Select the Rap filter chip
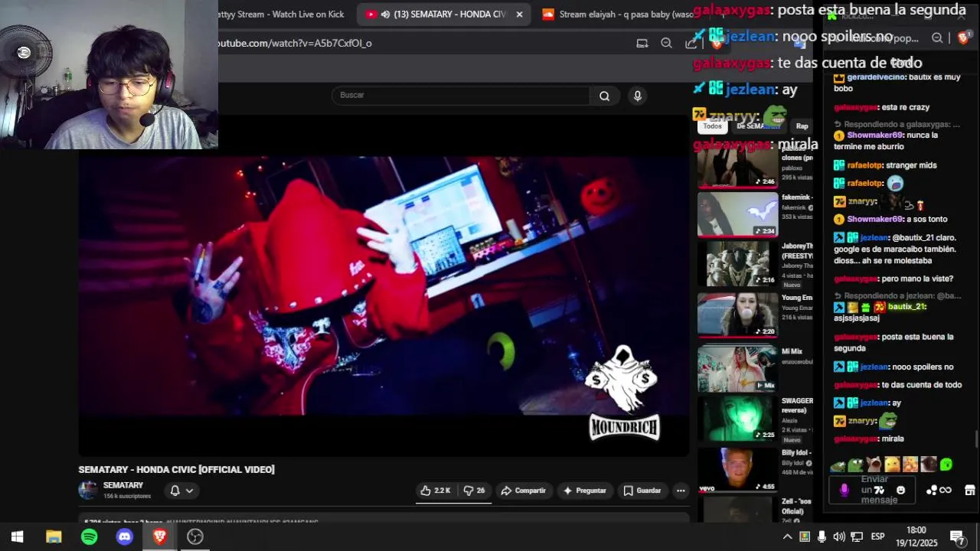Viewport: 980px width, 551px height. (802, 126)
